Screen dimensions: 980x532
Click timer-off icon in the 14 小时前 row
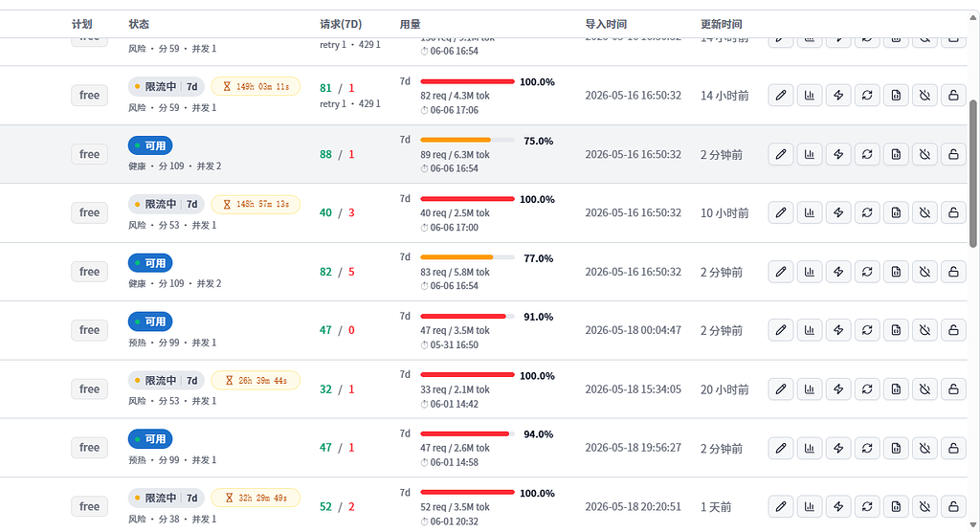(924, 95)
